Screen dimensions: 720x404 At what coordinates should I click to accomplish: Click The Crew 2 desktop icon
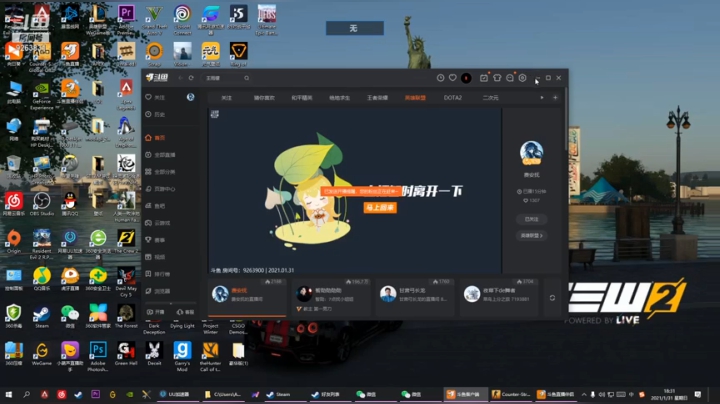point(126,241)
